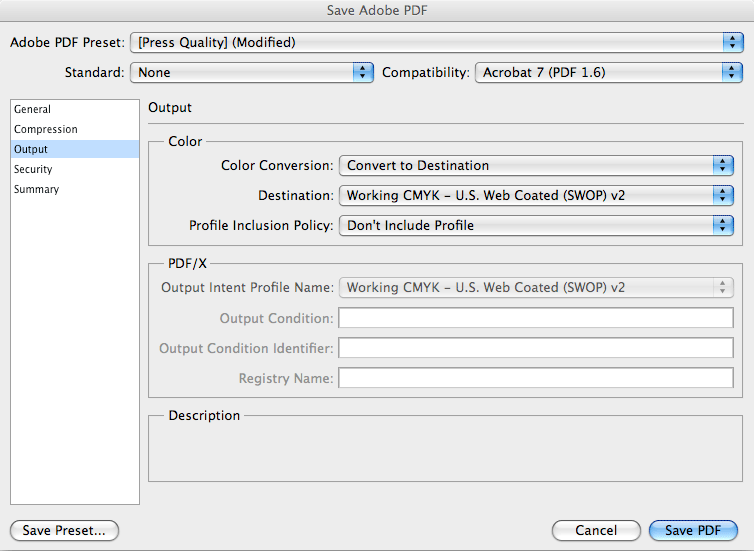Select the Security category
The height and width of the screenshot is (551, 754).
pyautogui.click(x=75, y=169)
